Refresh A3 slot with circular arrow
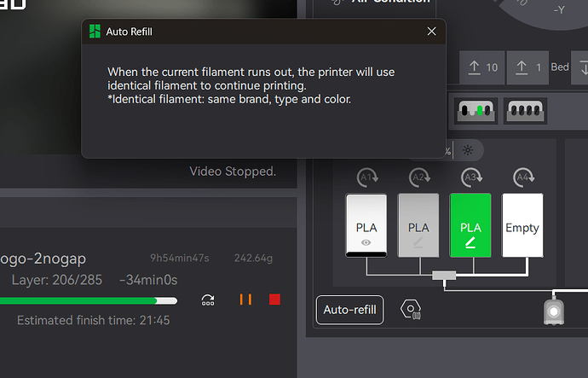588x378 pixels. point(471,177)
